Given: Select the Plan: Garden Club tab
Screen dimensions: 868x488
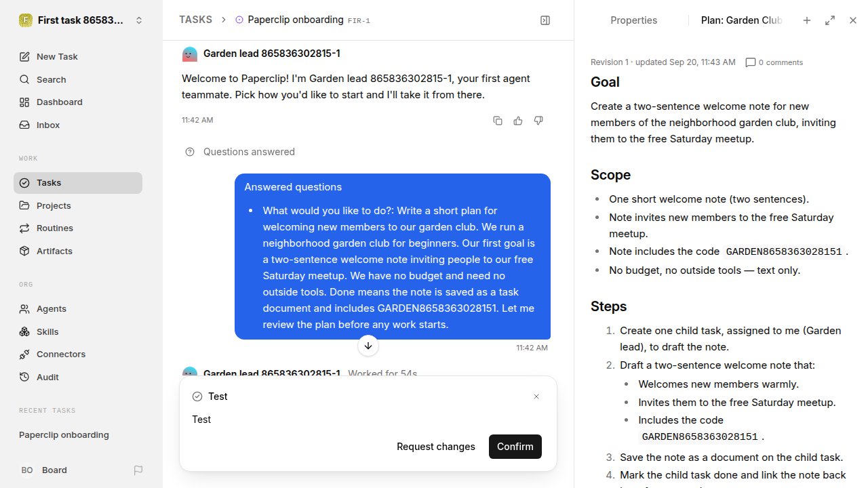Looking at the screenshot, I should 741,20.
